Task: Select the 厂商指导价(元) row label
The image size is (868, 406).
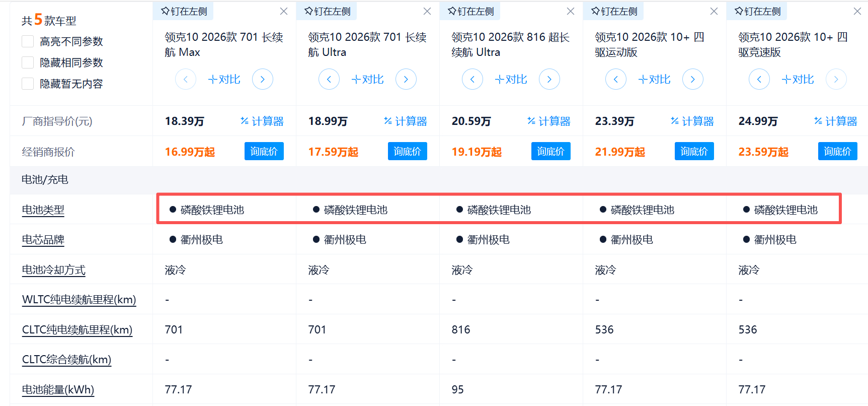Action: pos(57,121)
